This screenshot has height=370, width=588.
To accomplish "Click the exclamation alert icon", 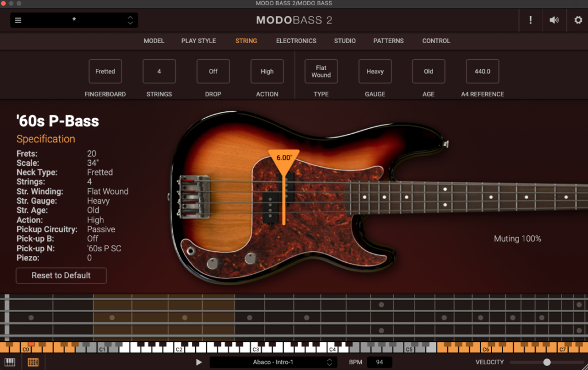I will tap(530, 20).
